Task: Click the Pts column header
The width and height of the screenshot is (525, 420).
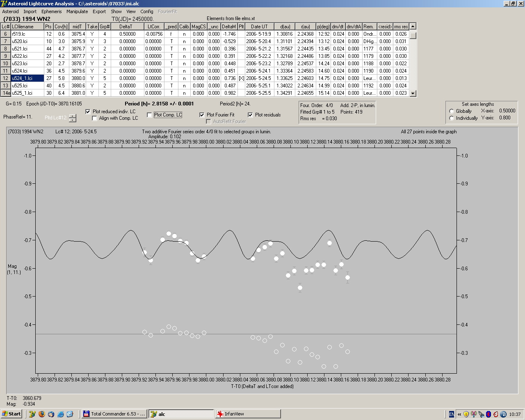Action: 49,27
